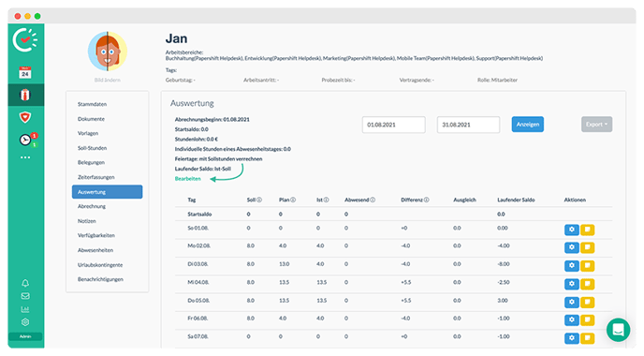Image resolution: width=644 pixels, height=356 pixels.
Task: Select the Auswertung menu item
Action: tap(108, 192)
